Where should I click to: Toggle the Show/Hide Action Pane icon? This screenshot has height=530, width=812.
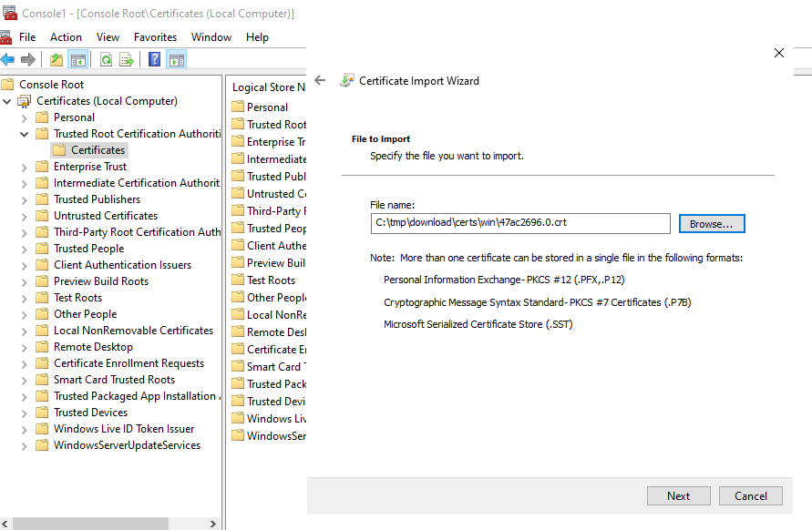pyautogui.click(x=176, y=60)
